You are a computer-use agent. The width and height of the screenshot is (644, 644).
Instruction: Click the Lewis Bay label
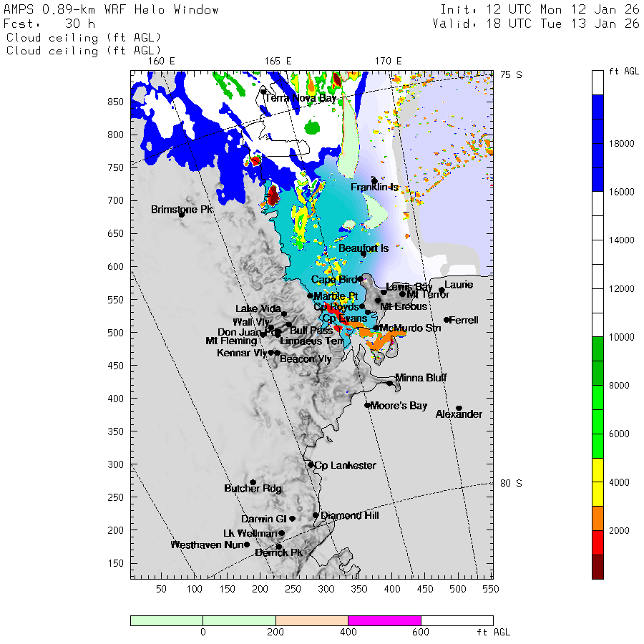click(x=409, y=287)
